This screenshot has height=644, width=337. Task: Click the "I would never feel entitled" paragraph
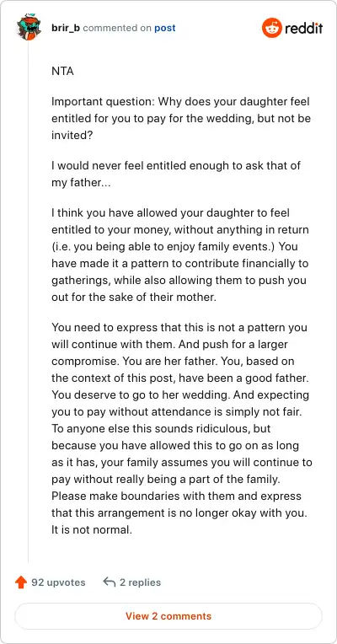tap(176, 174)
